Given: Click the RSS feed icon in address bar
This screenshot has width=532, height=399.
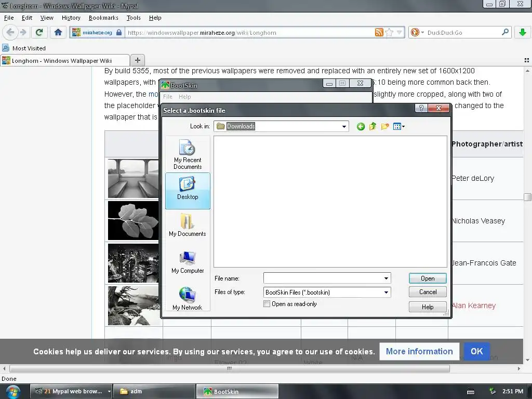Looking at the screenshot, I should [x=379, y=32].
